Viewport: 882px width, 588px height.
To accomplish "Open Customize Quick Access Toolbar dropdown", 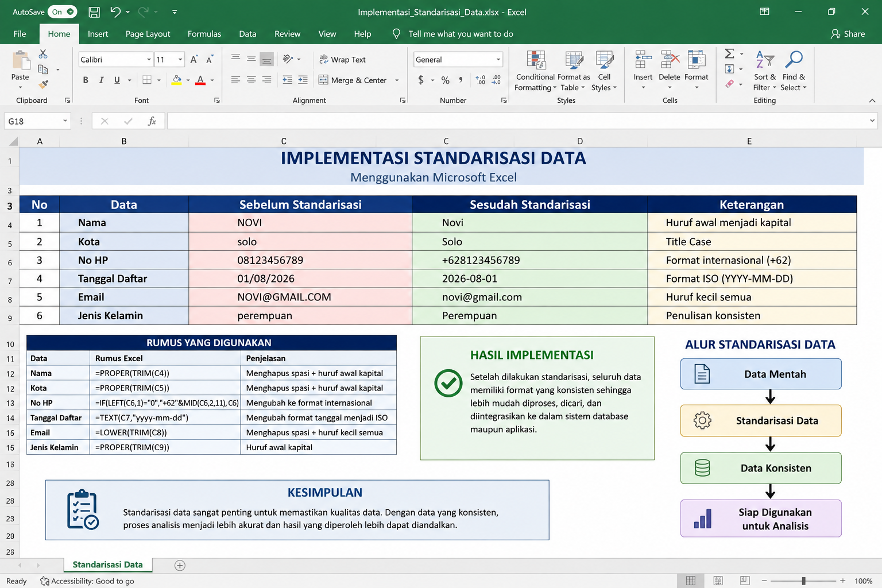I will pyautogui.click(x=175, y=11).
